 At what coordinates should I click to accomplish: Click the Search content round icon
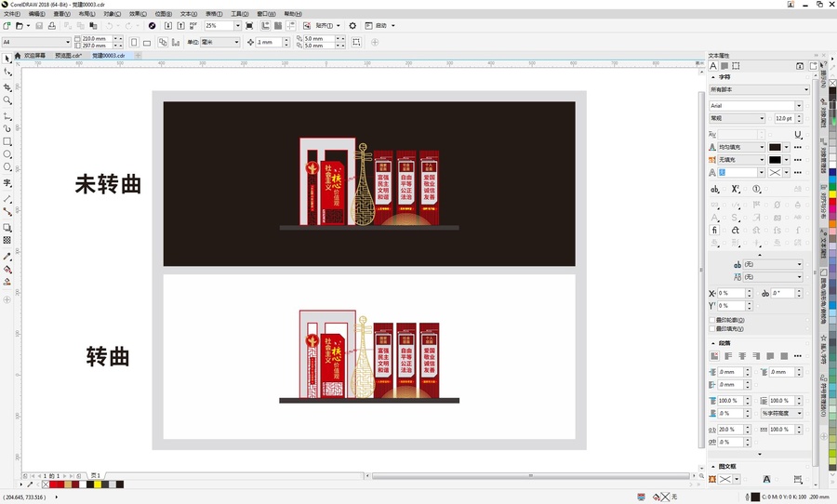click(x=153, y=26)
